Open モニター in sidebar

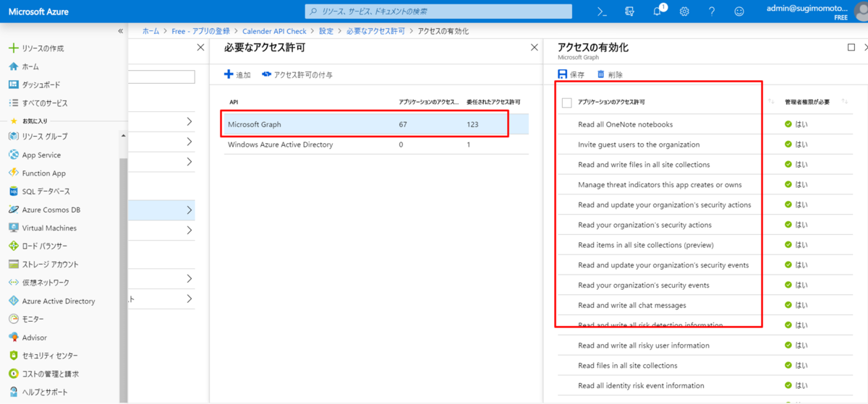click(x=26, y=319)
